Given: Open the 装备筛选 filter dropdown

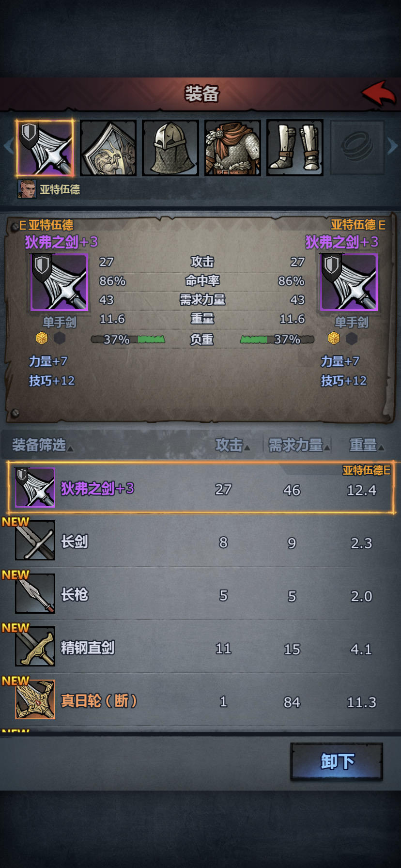Looking at the screenshot, I should pos(43,445).
